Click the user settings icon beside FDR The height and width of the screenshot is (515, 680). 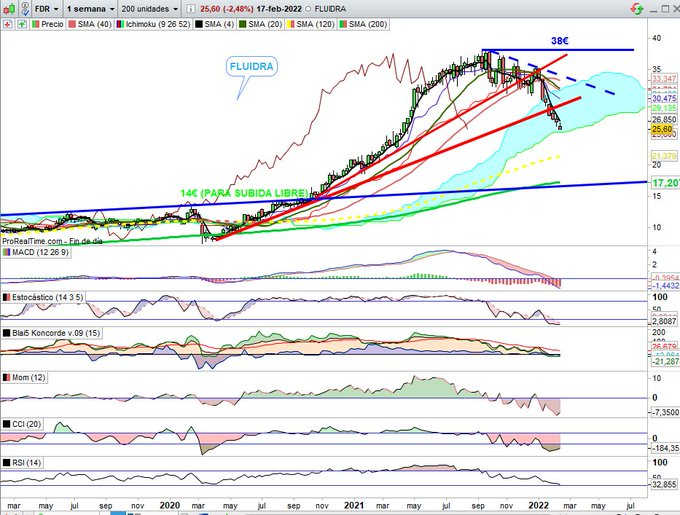pyautogui.click(x=25, y=9)
